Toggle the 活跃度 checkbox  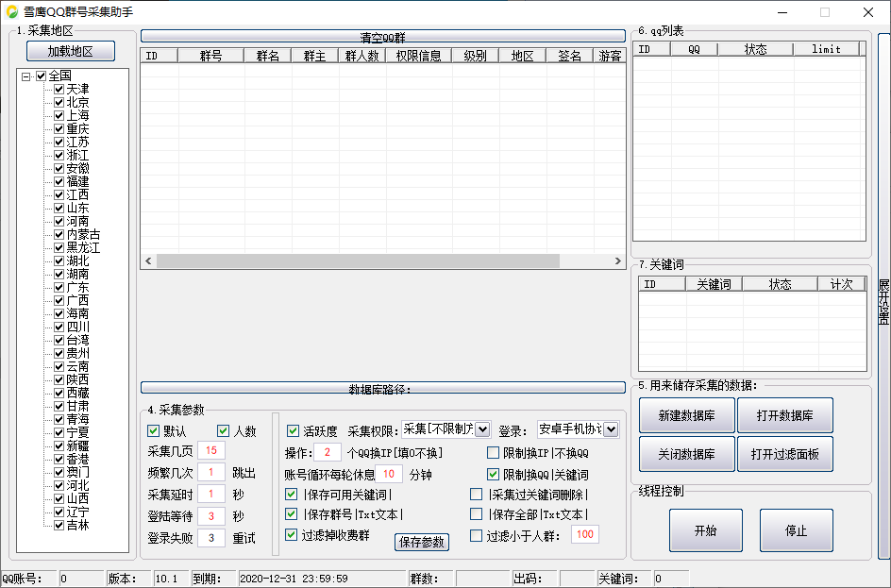click(x=293, y=431)
